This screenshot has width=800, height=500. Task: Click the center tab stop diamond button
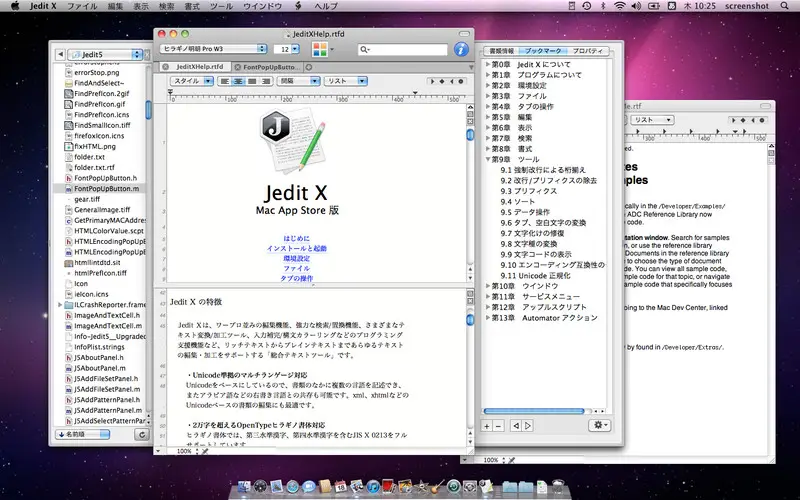tap(442, 81)
